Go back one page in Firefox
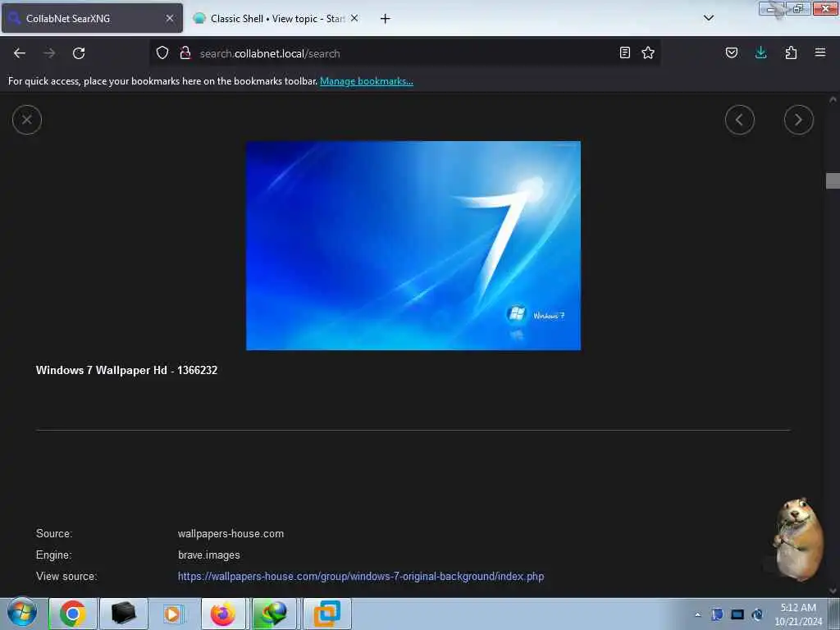The width and height of the screenshot is (840, 630). [x=20, y=53]
